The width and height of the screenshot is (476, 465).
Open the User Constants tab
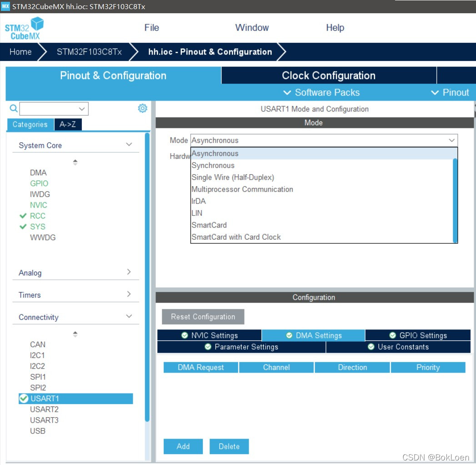click(x=398, y=347)
